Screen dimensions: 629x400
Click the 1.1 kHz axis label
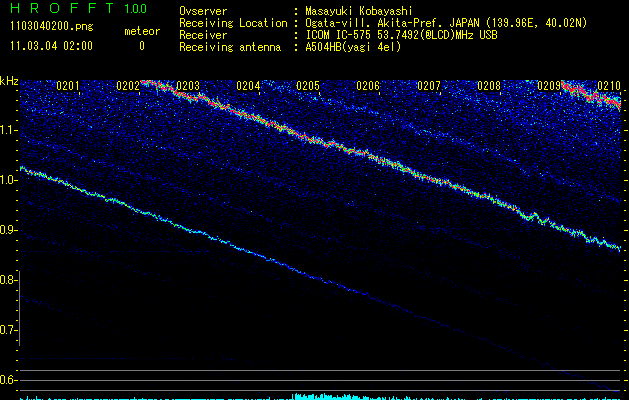[x=8, y=130]
